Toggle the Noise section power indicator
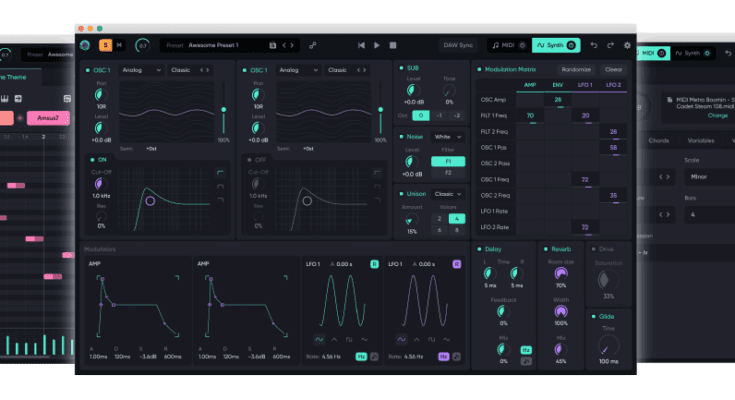The width and height of the screenshot is (735, 400). point(399,136)
